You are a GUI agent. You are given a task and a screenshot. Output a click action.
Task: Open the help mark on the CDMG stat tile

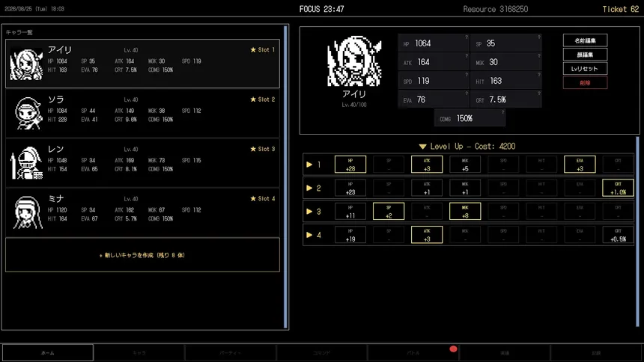[x=502, y=112]
